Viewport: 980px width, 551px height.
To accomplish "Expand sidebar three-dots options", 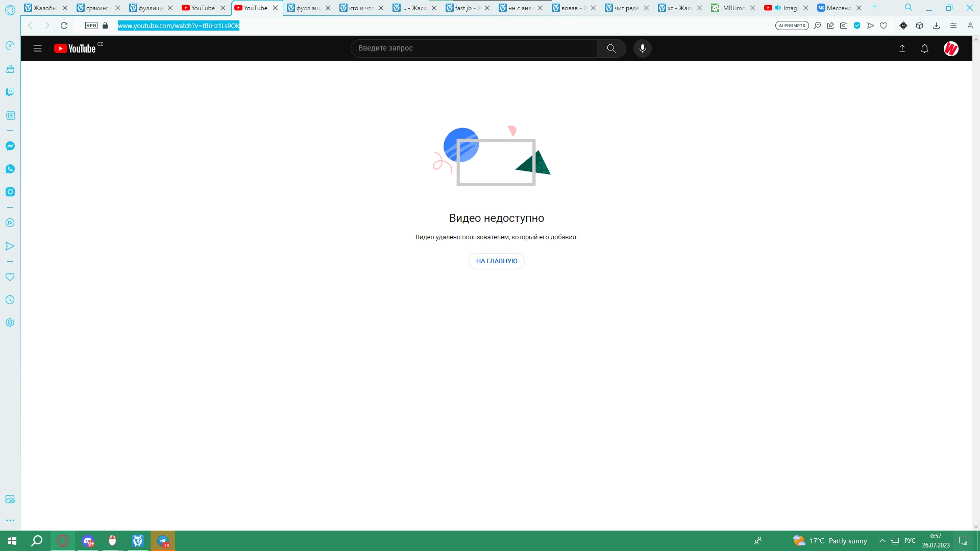I will 10,520.
